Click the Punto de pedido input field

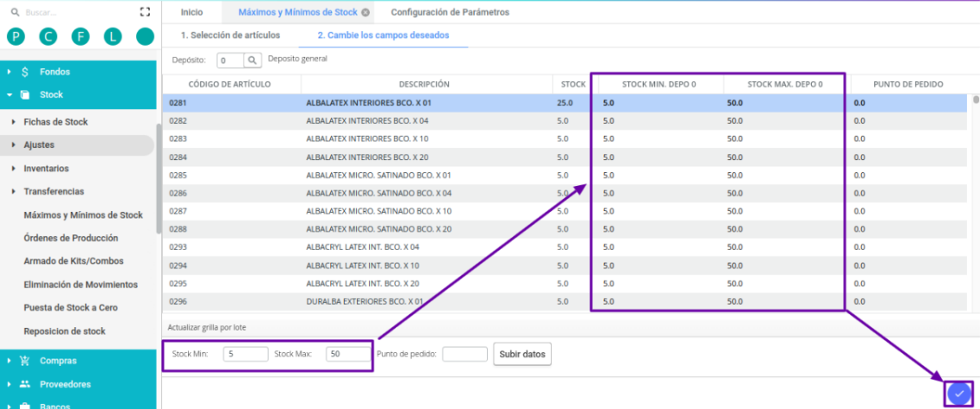465,354
